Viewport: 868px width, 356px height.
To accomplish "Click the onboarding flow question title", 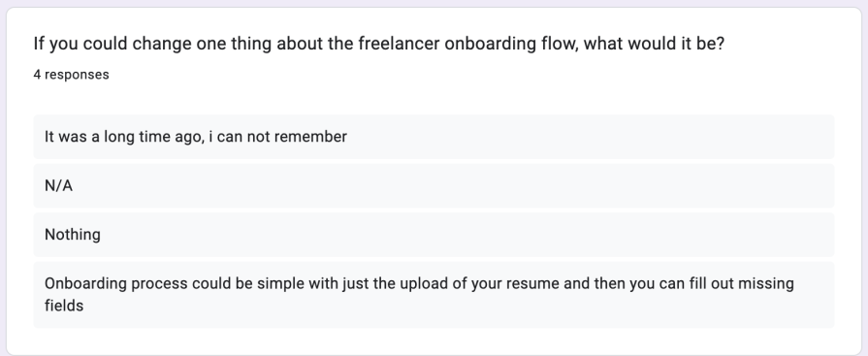I will (x=378, y=44).
